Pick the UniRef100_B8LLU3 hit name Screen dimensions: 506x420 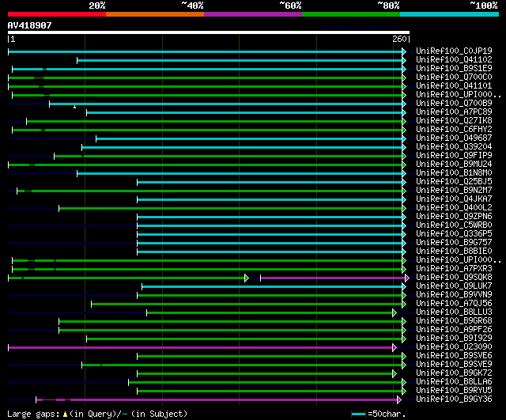tap(454, 312)
